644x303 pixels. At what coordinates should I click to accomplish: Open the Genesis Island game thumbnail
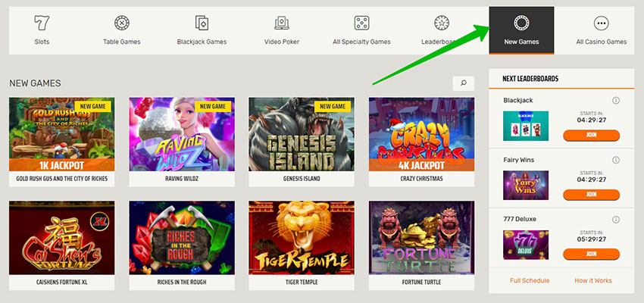(301, 134)
